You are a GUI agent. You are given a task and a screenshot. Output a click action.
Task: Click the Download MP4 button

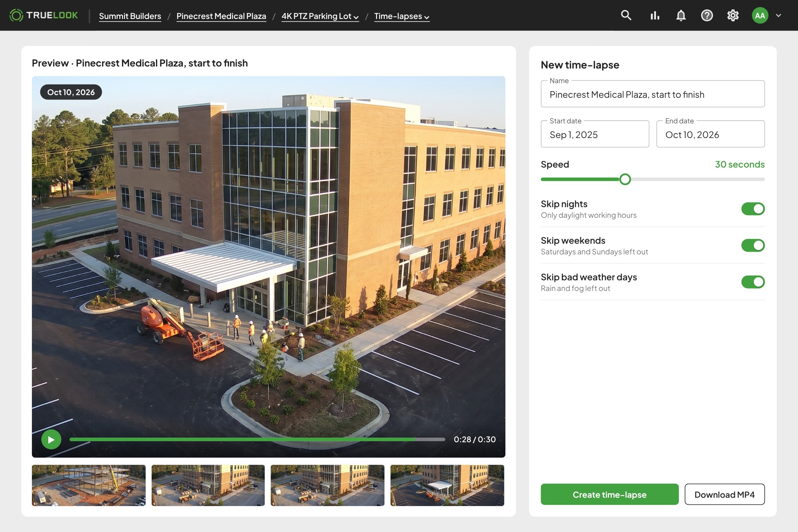[x=725, y=494]
